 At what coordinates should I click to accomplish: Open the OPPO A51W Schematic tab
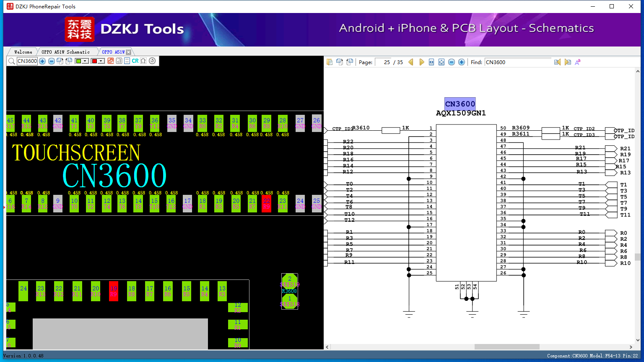pyautogui.click(x=65, y=52)
